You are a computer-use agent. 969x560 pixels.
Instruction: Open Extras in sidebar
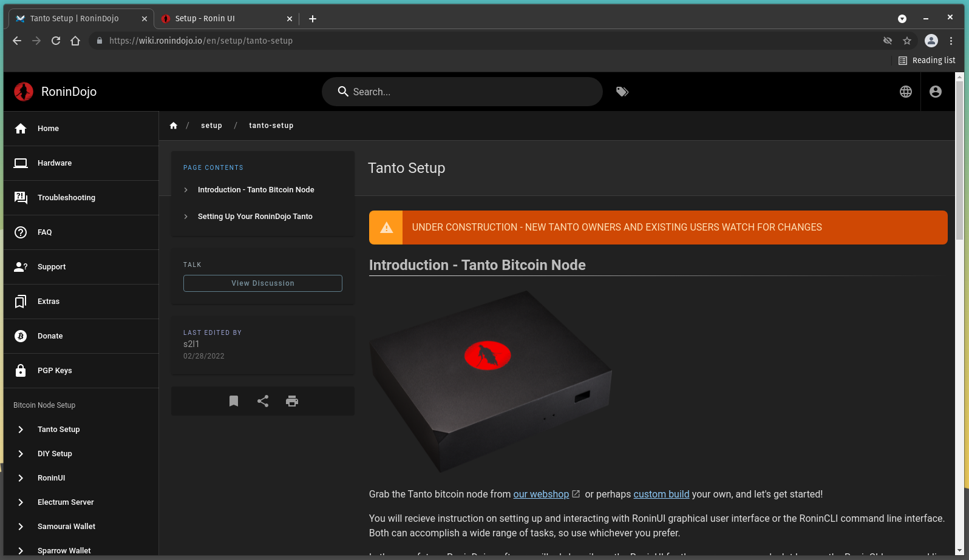[81, 302]
